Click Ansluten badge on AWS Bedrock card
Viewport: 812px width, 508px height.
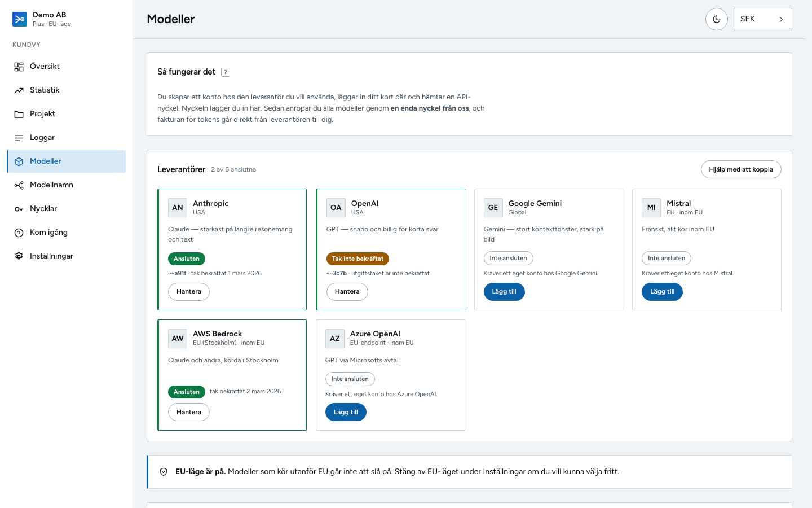tap(187, 392)
